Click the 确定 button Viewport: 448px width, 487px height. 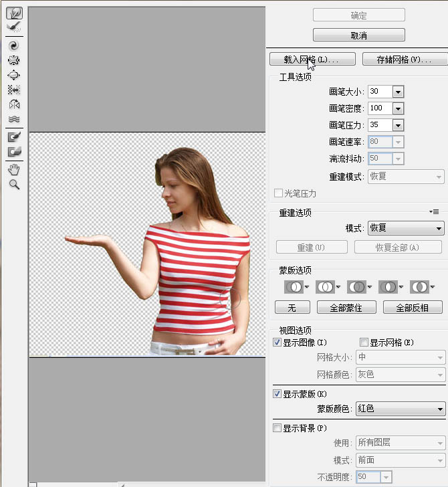tap(359, 15)
